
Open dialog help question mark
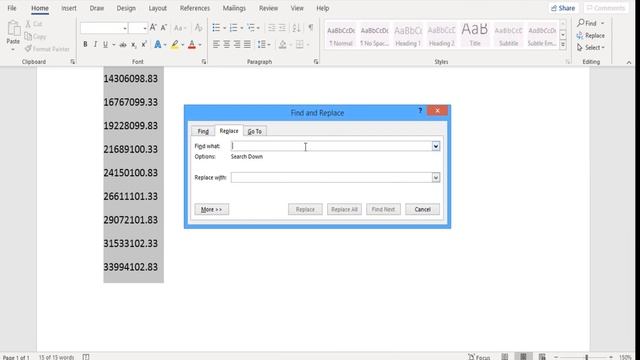coord(420,111)
